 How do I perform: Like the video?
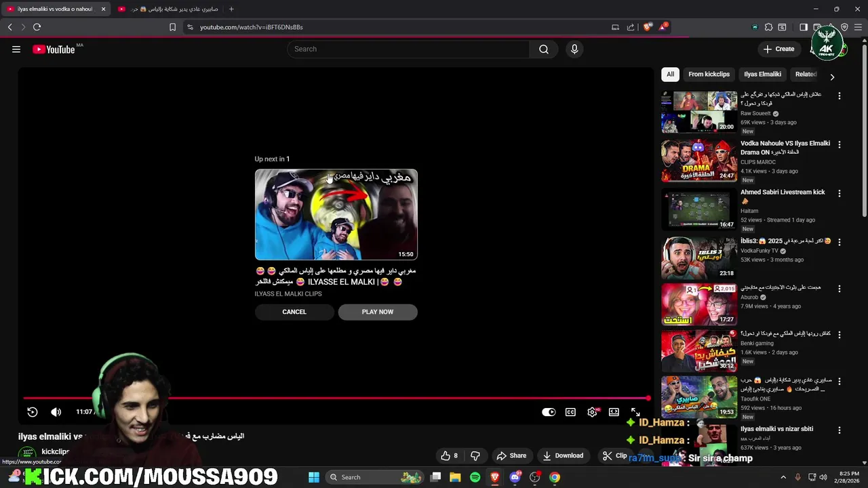[x=449, y=455]
